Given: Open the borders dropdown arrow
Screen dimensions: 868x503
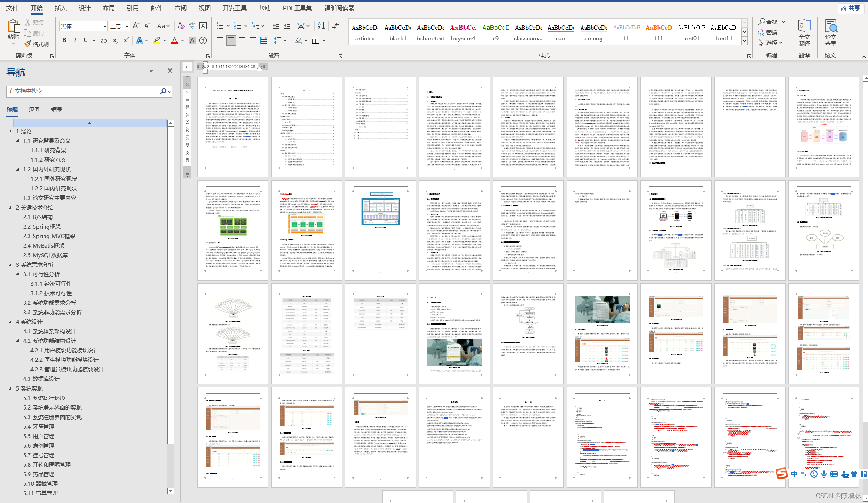Looking at the screenshot, I should coord(324,40).
